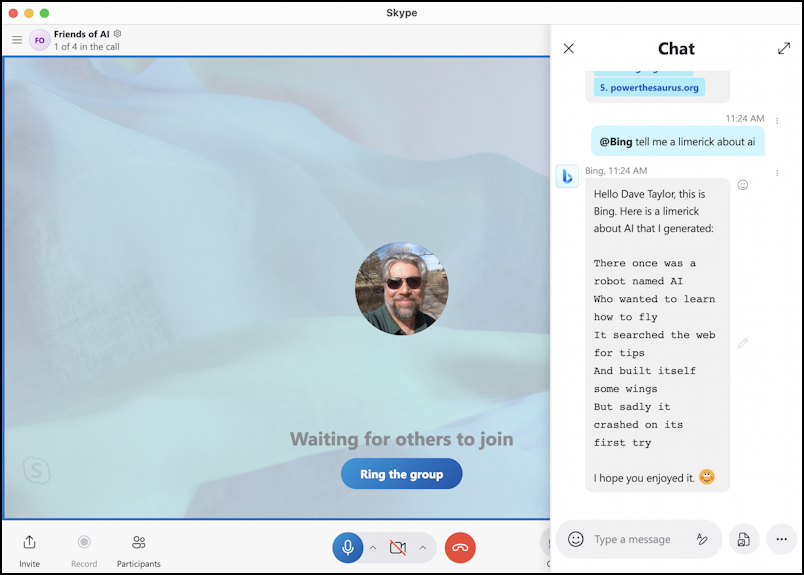
Task: Click the "@Bing tell me a limerick about ai" message
Action: [x=677, y=142]
